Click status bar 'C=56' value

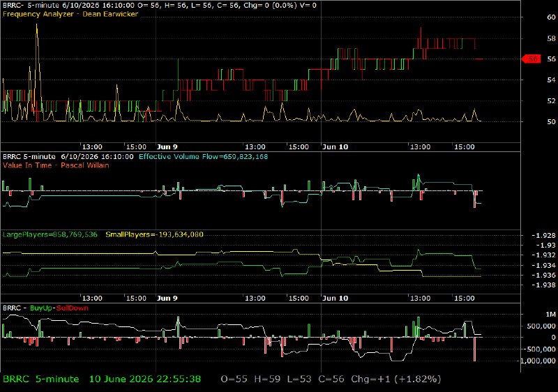[331, 379]
